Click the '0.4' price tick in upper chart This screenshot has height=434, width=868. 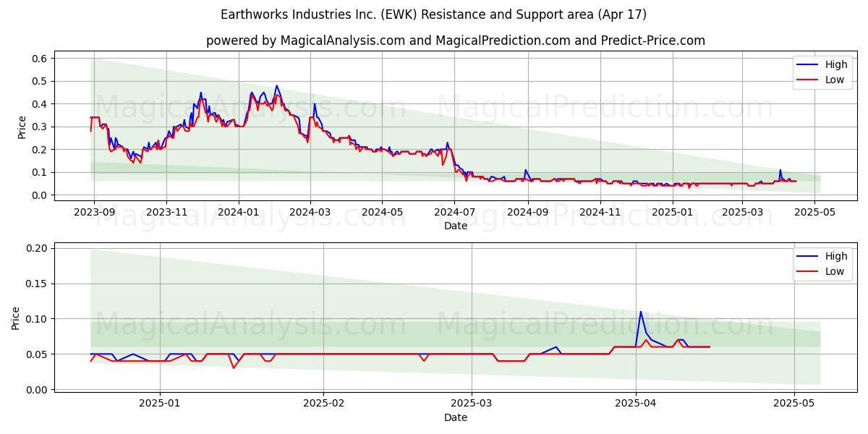[39, 104]
